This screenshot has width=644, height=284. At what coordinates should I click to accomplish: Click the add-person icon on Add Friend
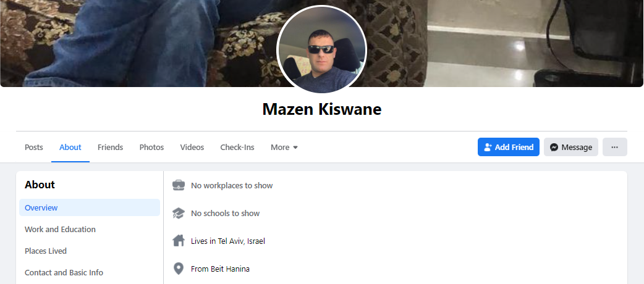(x=488, y=147)
